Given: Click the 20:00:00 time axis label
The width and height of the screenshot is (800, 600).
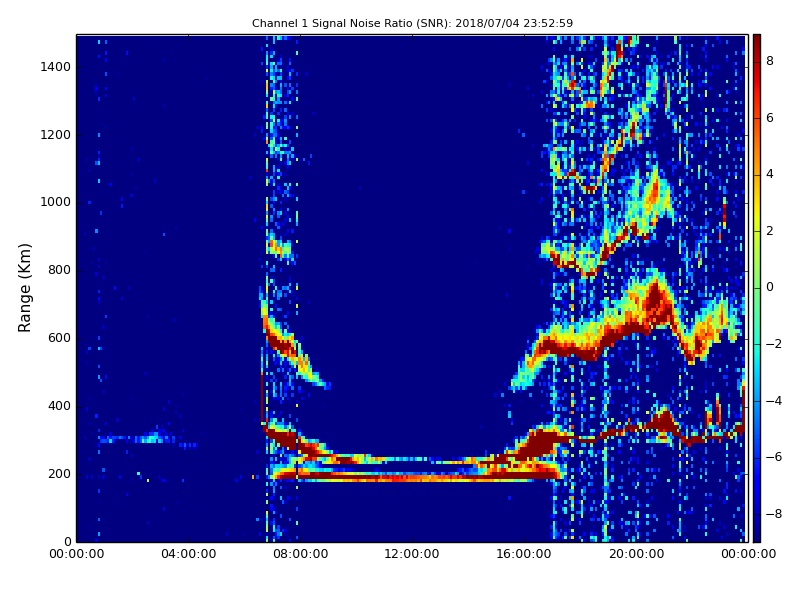Looking at the screenshot, I should [636, 554].
